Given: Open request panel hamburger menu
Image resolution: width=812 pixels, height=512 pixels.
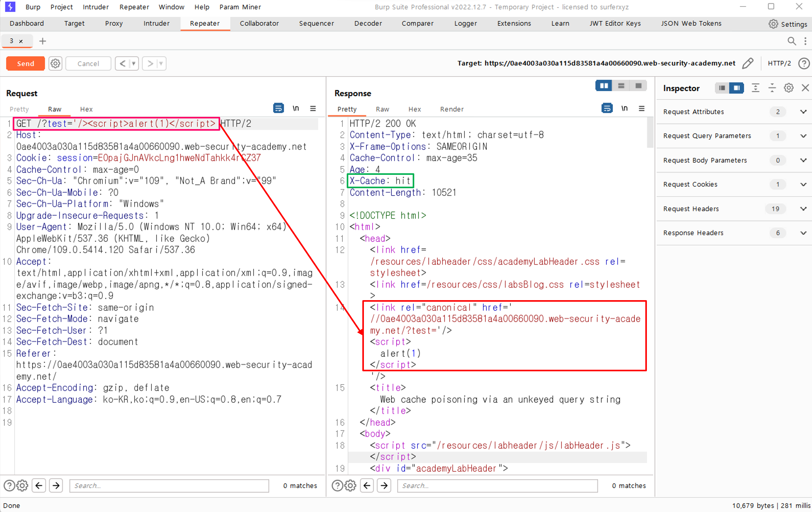Looking at the screenshot, I should [x=313, y=108].
